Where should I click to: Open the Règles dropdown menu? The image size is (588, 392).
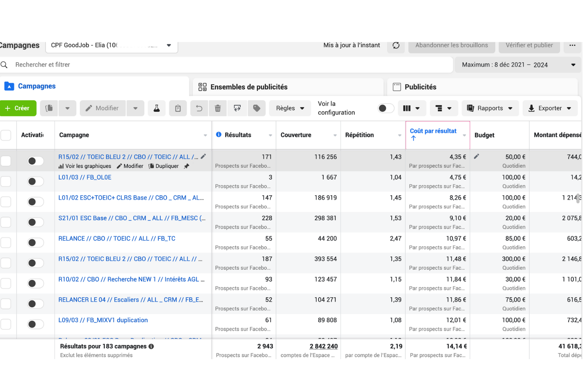[x=290, y=108]
